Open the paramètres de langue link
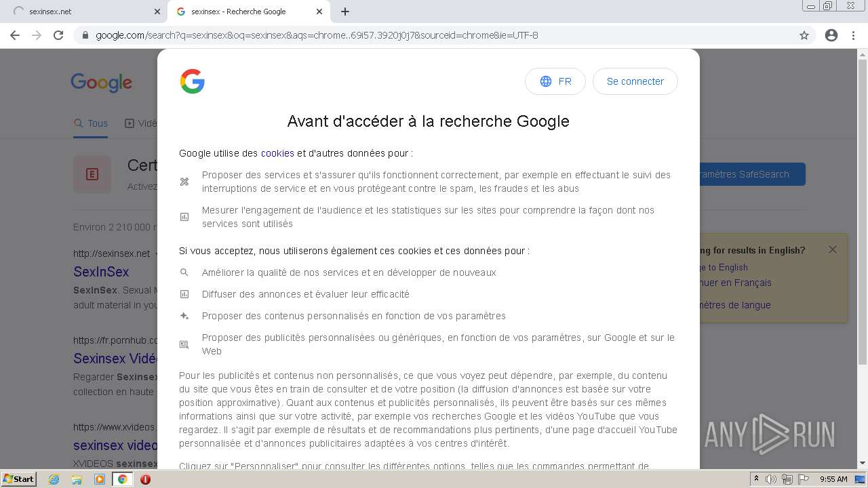This screenshot has width=868, height=488. click(735, 305)
